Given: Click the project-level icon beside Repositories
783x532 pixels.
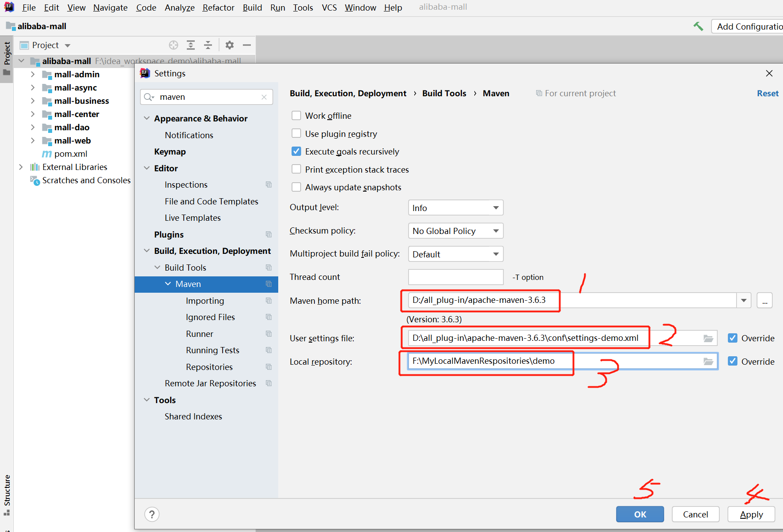Looking at the screenshot, I should (269, 367).
